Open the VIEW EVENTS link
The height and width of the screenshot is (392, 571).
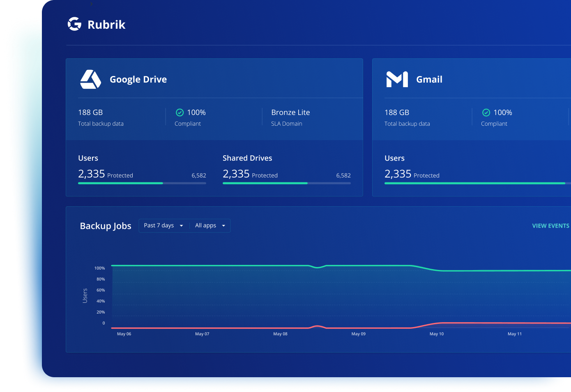(550, 226)
